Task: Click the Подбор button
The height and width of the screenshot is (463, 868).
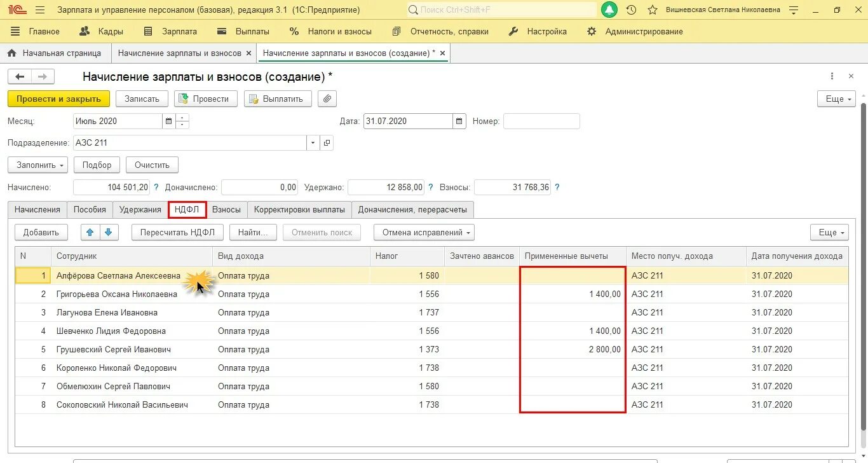Action: tap(97, 165)
